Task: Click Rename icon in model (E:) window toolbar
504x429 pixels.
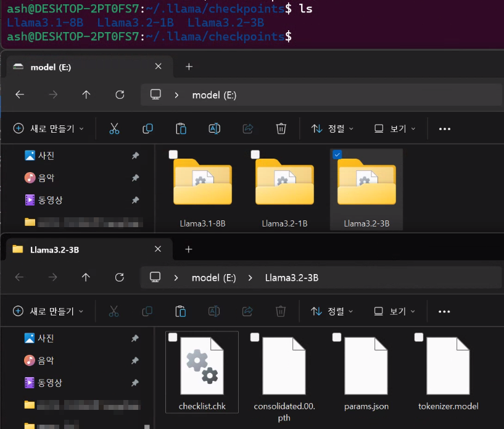Action: (215, 128)
